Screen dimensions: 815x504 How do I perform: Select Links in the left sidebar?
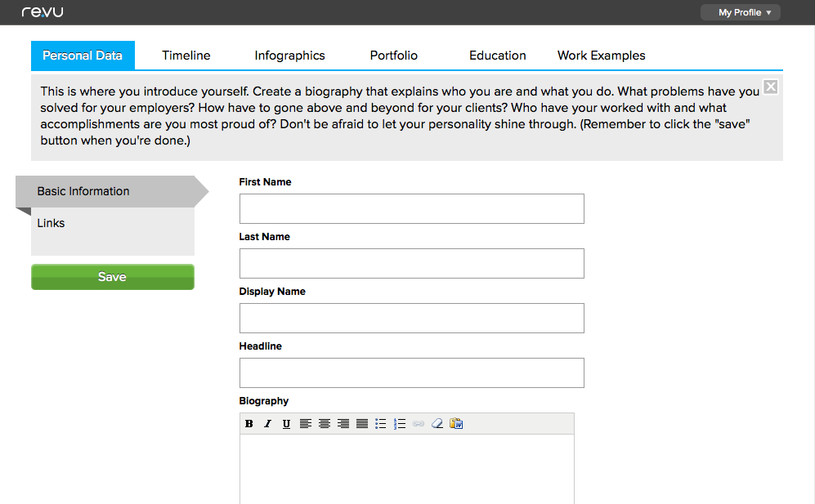click(x=51, y=223)
